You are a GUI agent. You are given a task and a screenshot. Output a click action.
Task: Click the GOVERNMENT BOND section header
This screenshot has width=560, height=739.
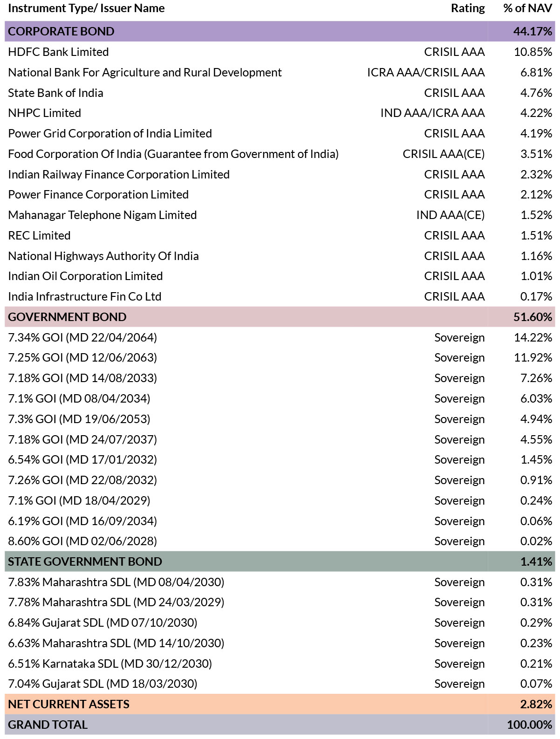(x=280, y=317)
